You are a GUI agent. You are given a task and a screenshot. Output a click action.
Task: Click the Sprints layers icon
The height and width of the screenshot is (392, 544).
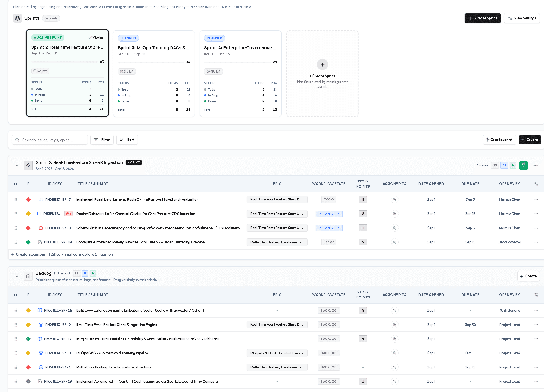coord(17,18)
